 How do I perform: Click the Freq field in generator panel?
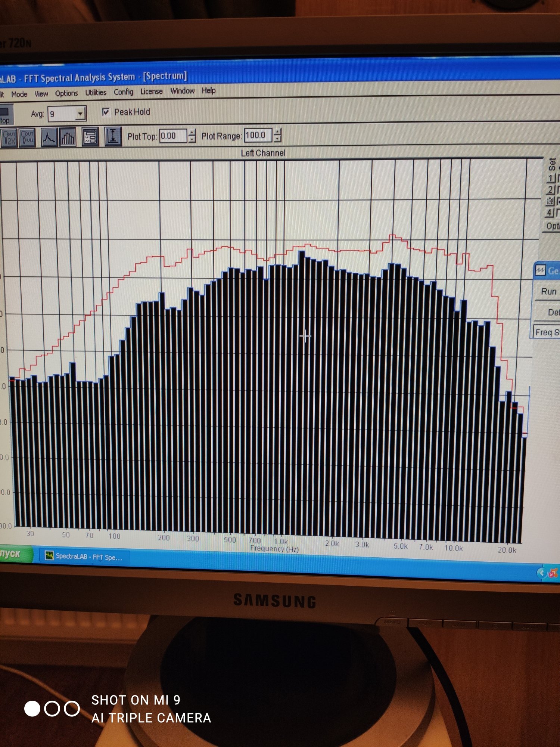click(546, 332)
